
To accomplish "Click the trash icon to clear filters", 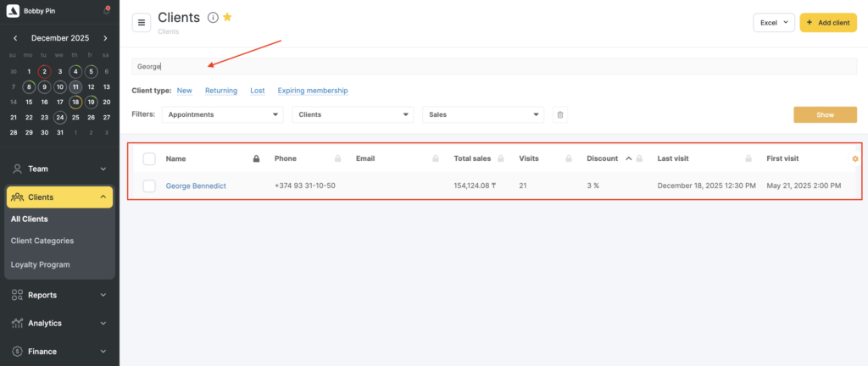I will coord(559,114).
